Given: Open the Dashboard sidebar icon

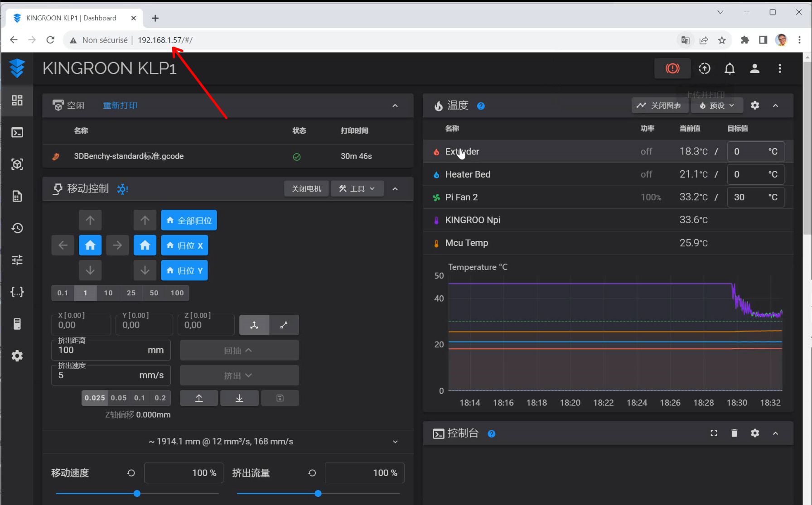Looking at the screenshot, I should point(17,100).
